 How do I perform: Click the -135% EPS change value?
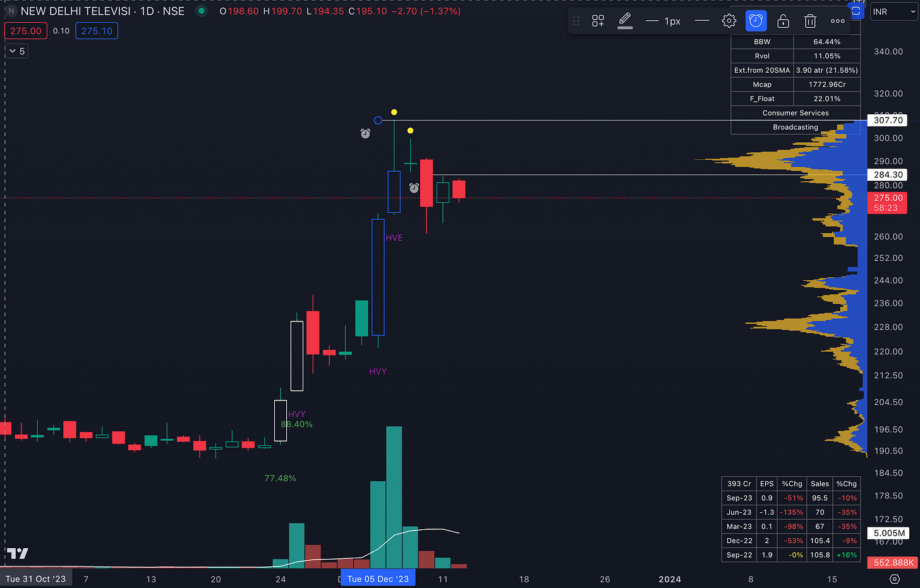pyautogui.click(x=792, y=512)
